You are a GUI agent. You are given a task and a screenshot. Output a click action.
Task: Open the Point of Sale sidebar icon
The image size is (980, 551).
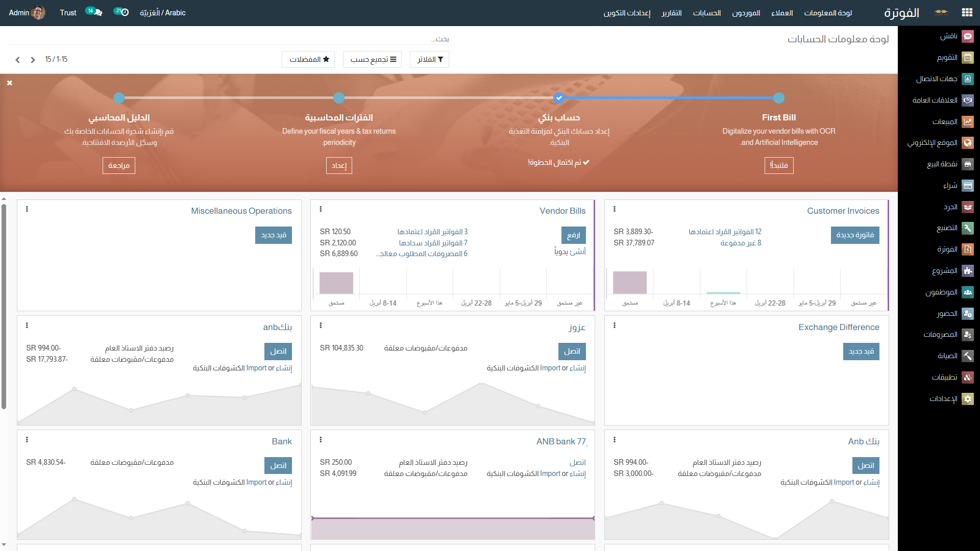pyautogui.click(x=967, y=164)
